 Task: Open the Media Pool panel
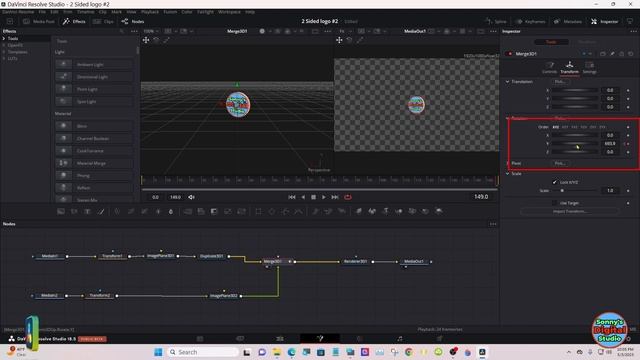[x=39, y=21]
